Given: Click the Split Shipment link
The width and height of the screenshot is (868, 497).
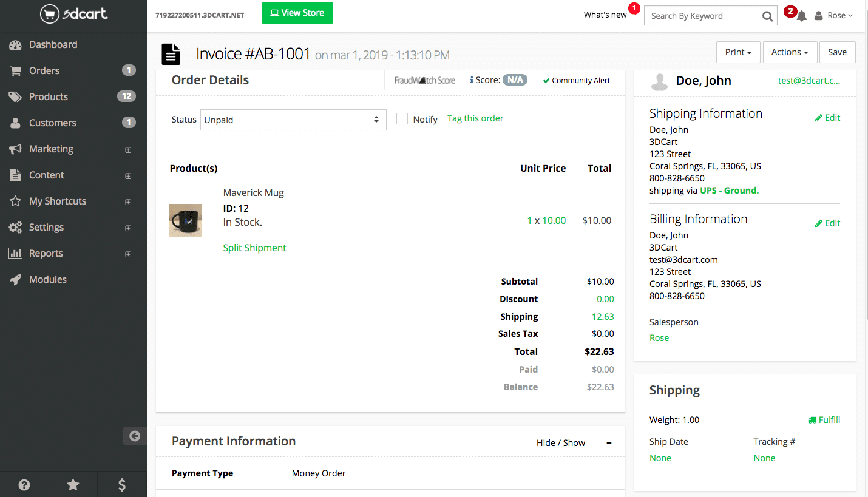Looking at the screenshot, I should (x=254, y=248).
